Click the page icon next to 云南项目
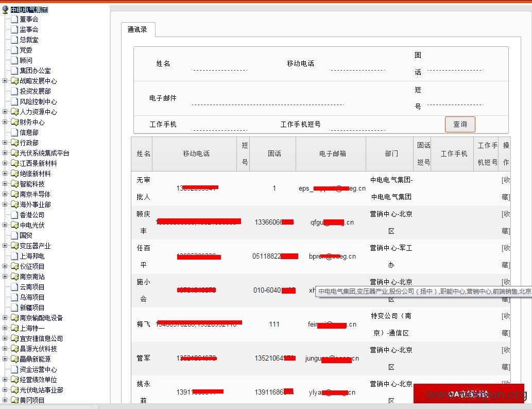This screenshot has width=532, height=409. click(14, 287)
